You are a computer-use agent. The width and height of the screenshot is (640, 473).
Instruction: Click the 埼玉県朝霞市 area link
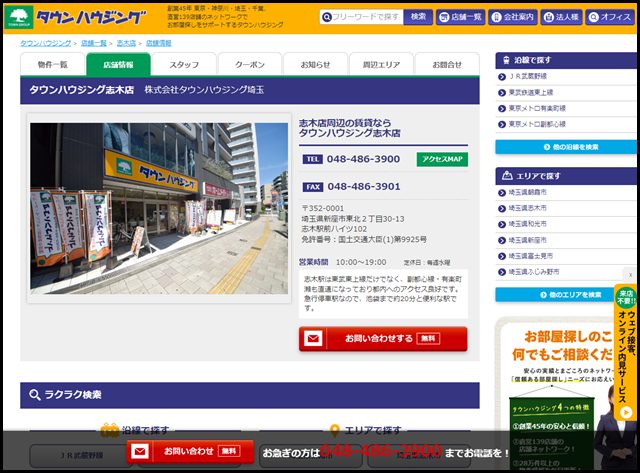[527, 192]
